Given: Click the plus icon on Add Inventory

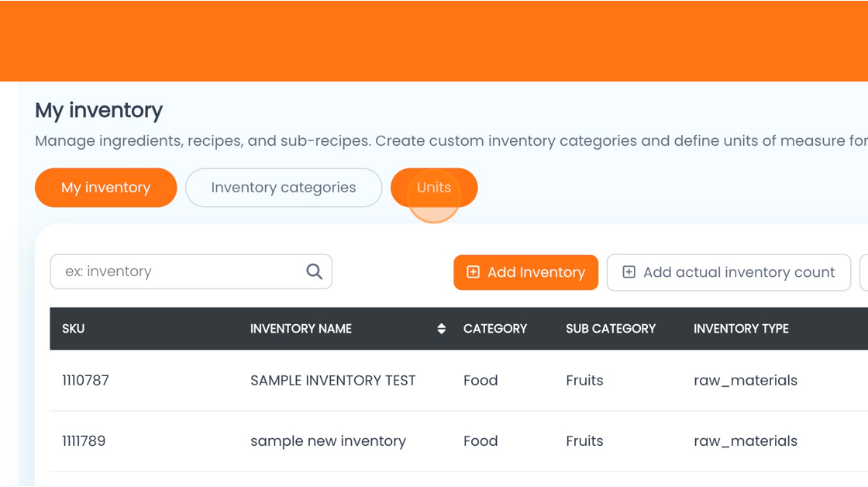Looking at the screenshot, I should pos(473,272).
